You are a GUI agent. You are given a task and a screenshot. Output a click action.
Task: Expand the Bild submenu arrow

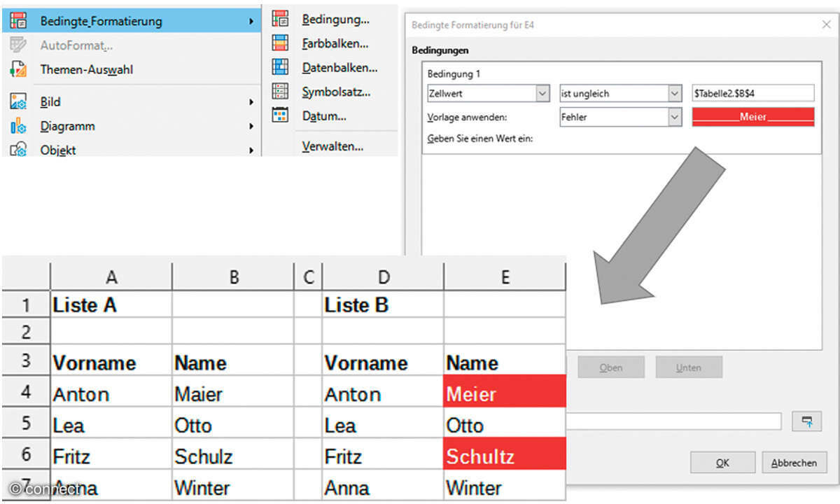click(251, 102)
